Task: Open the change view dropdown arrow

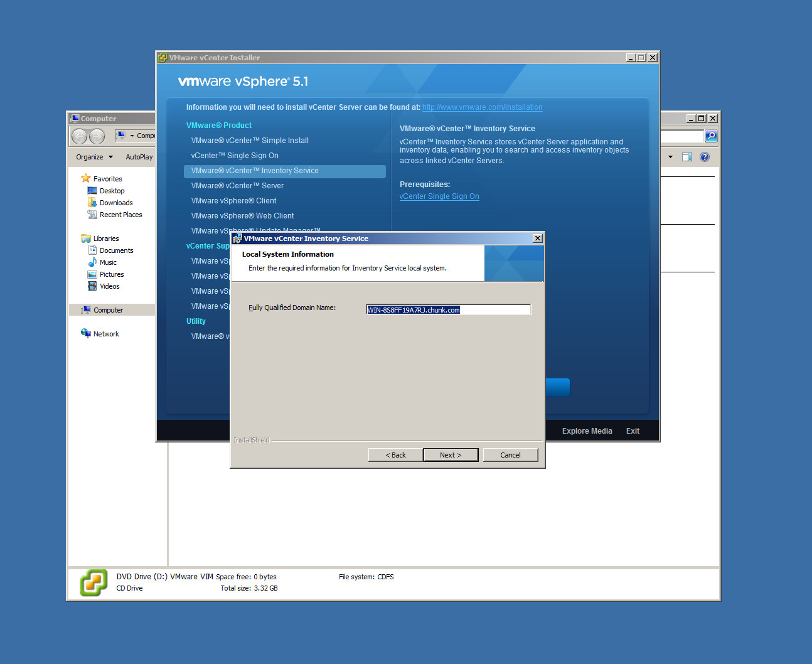Action: (x=670, y=157)
